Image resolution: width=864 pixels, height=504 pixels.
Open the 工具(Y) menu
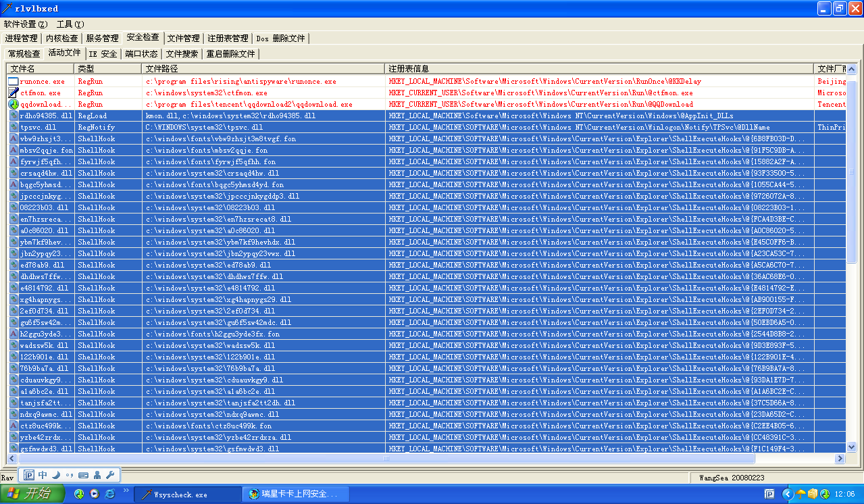click(70, 24)
